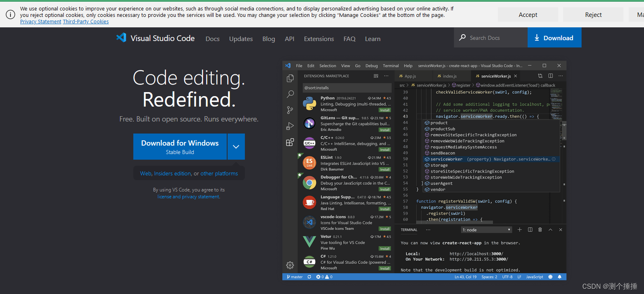The image size is (644, 294).
Task: Open Search icon in screenshot activity bar
Action: [x=290, y=94]
